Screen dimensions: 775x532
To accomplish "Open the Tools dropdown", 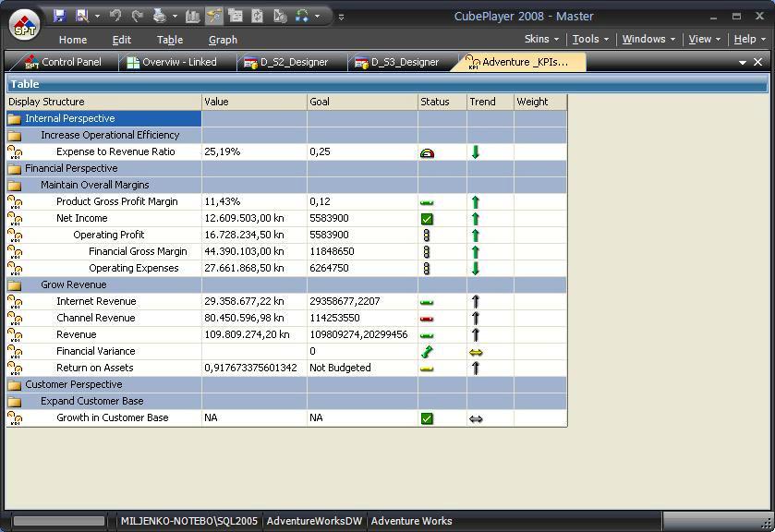I will tap(590, 39).
